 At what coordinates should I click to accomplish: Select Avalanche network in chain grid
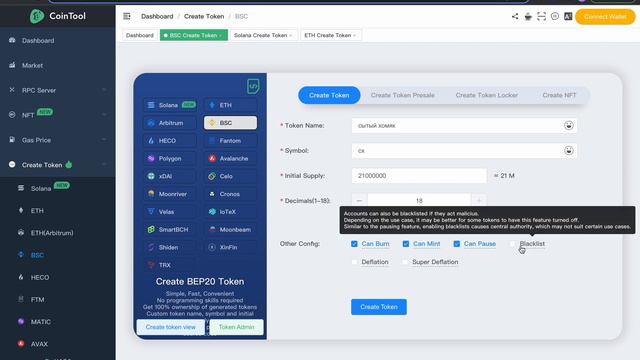(230, 158)
